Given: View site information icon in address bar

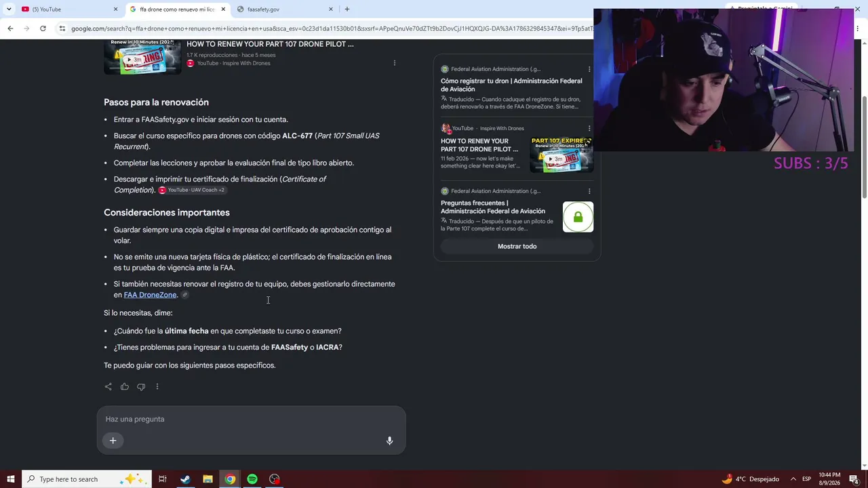Looking at the screenshot, I should [x=62, y=28].
